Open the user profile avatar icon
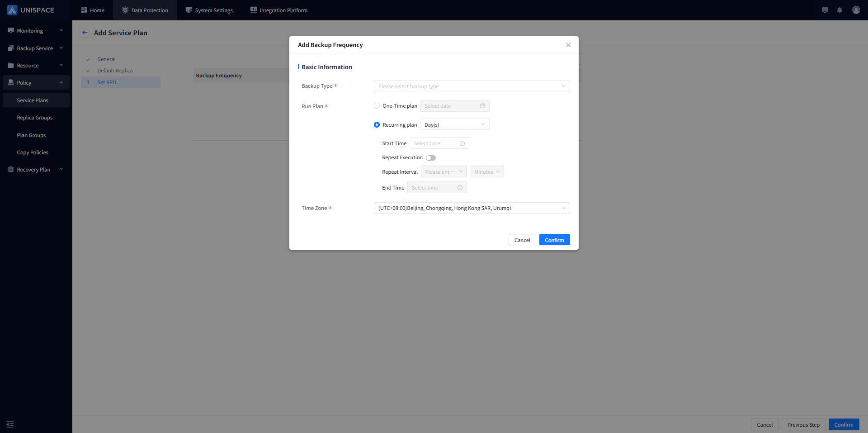868x433 pixels. 856,10
